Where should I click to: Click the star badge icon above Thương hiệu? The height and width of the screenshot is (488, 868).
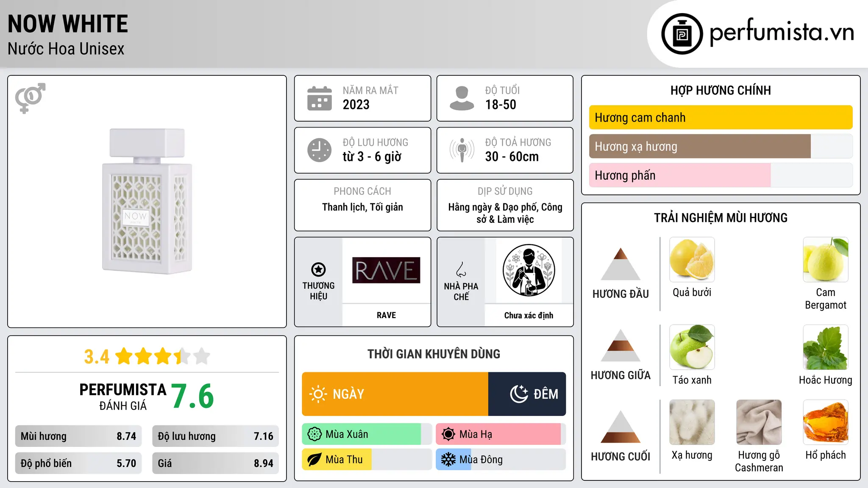(x=318, y=269)
